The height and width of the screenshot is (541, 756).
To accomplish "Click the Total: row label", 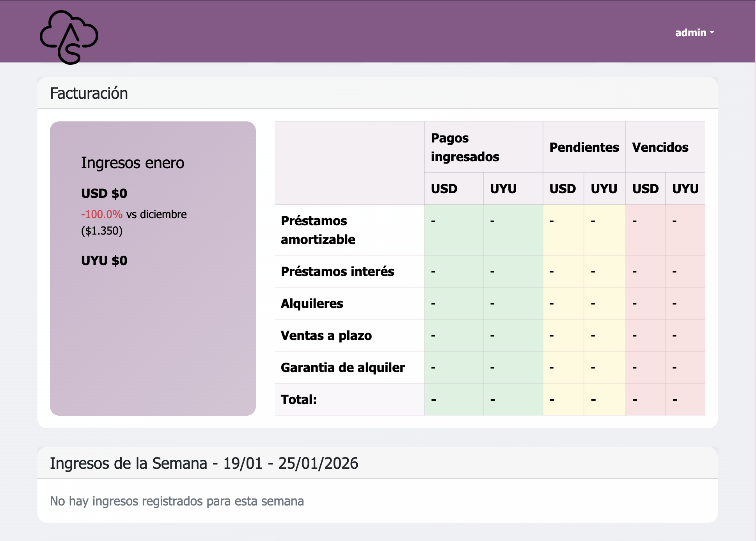I will click(298, 399).
